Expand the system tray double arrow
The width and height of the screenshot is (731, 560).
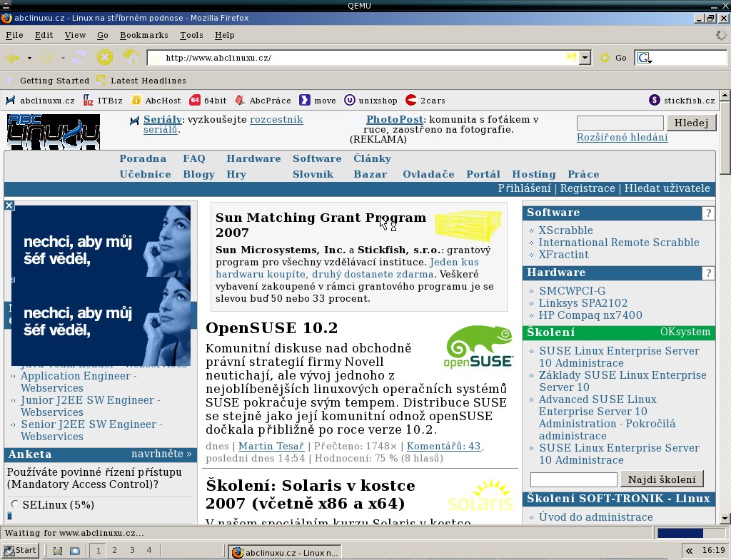(x=689, y=551)
